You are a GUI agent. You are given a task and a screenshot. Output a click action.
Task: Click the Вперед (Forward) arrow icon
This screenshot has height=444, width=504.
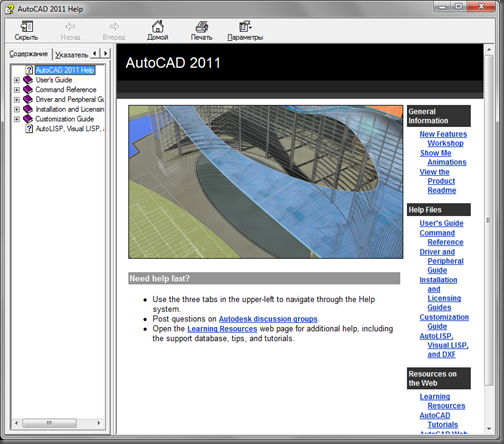(114, 27)
